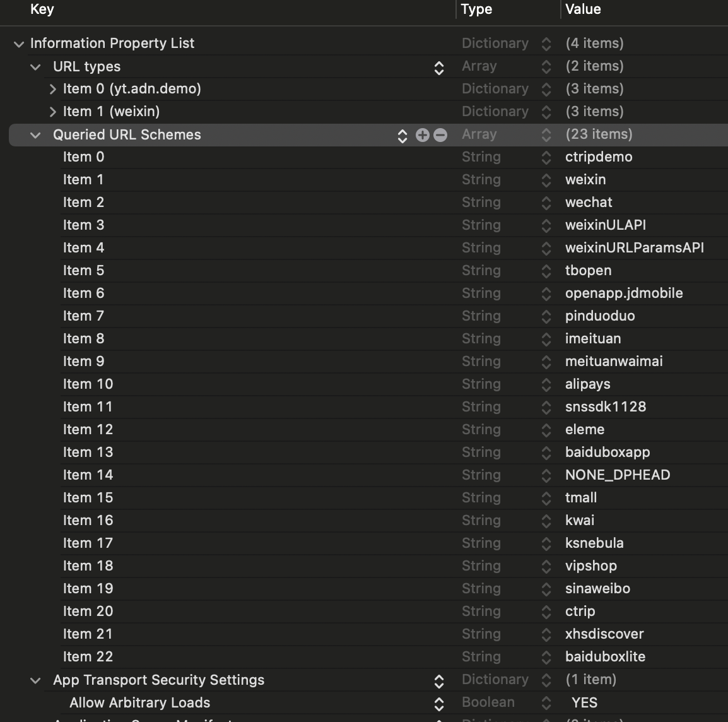Select the weixinURLParamsAPI value
The image size is (728, 722).
click(x=634, y=247)
